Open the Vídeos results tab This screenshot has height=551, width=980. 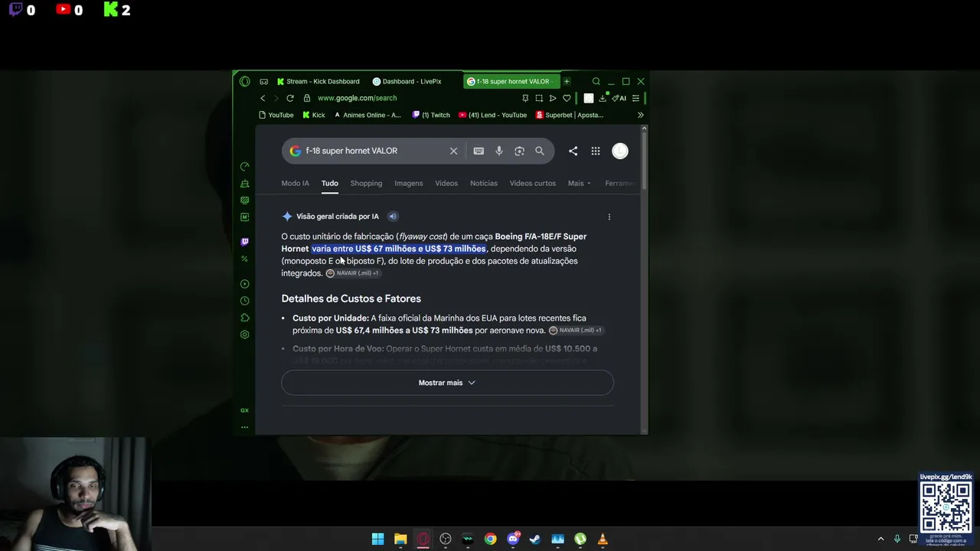coord(446,183)
